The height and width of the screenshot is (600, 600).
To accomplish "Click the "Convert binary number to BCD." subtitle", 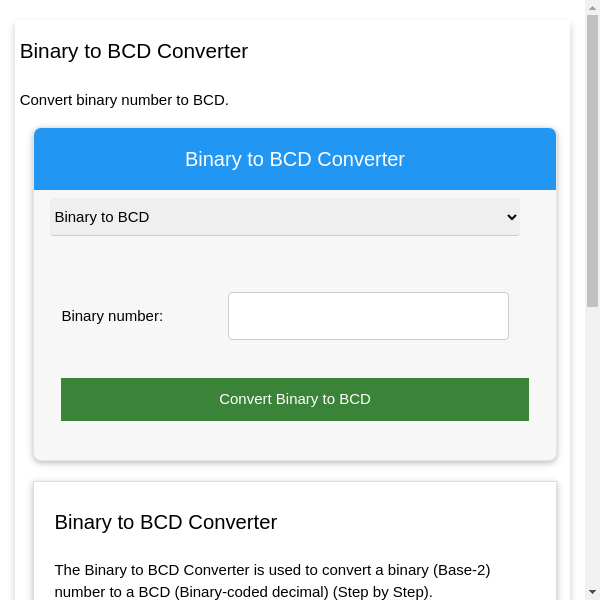I will pos(124,100).
